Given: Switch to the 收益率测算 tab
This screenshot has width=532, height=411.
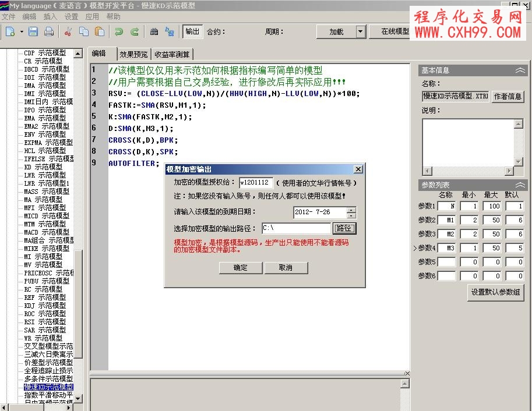Looking at the screenshot, I should [x=172, y=55].
